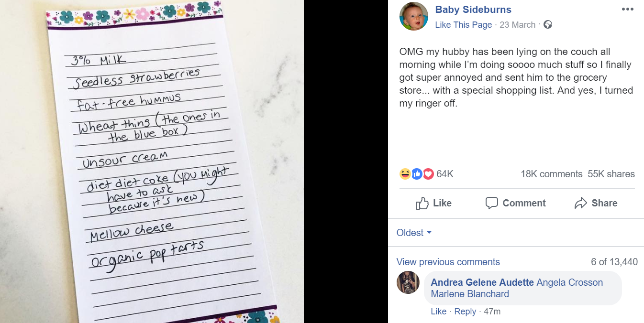The width and height of the screenshot is (644, 323).
Task: Open the three-dot post options menu
Action: point(627,10)
